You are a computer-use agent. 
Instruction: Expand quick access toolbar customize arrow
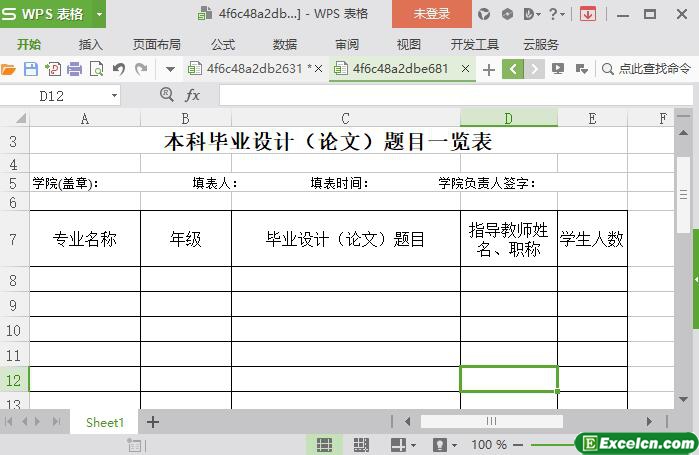pos(170,69)
